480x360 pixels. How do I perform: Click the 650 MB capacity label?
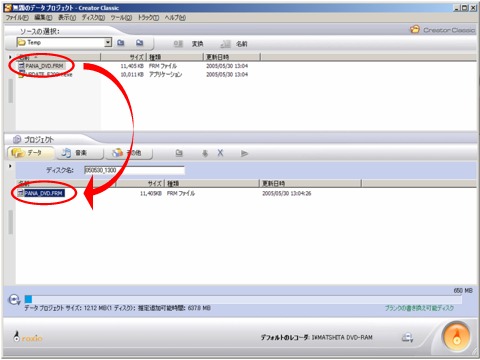(x=463, y=290)
